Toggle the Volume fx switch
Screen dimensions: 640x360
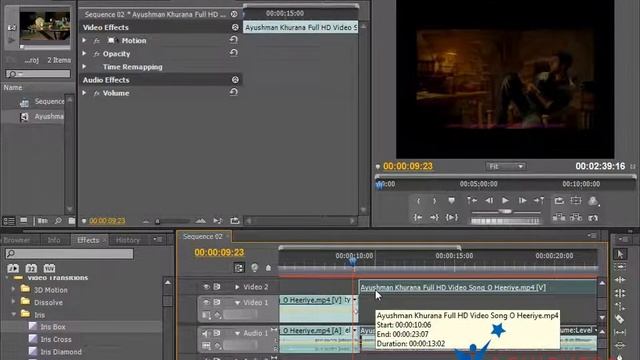[x=97, y=93]
